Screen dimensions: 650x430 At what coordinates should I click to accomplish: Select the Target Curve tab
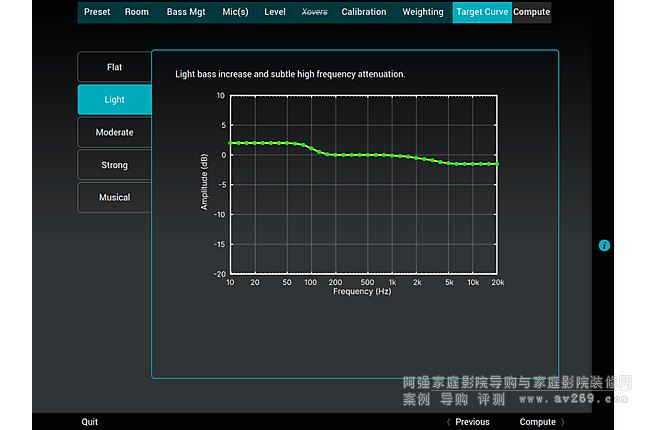(482, 12)
